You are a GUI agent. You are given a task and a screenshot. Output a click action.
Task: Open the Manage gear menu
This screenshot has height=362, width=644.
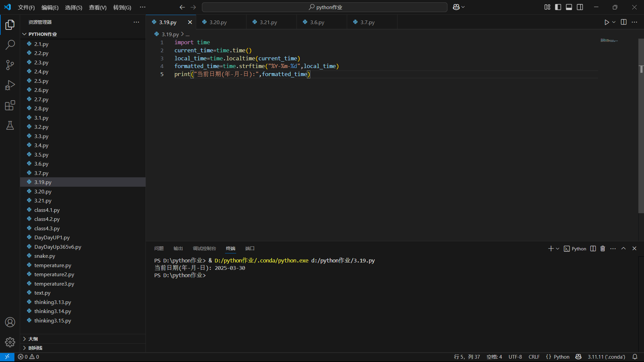point(10,342)
